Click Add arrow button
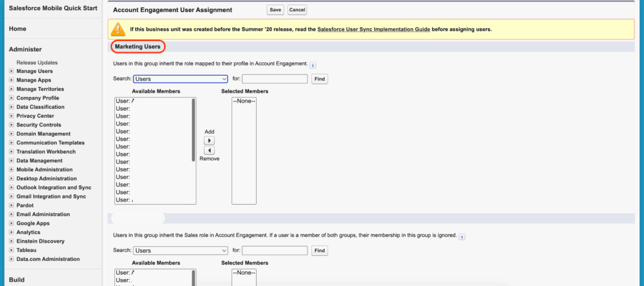Image resolution: width=644 pixels, height=286 pixels. [x=209, y=140]
